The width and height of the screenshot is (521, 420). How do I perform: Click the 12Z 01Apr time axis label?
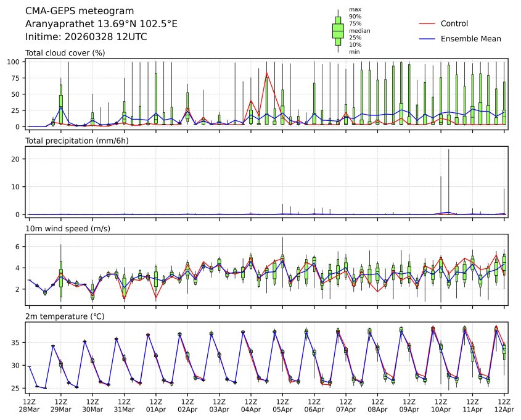pyautogui.click(x=155, y=405)
